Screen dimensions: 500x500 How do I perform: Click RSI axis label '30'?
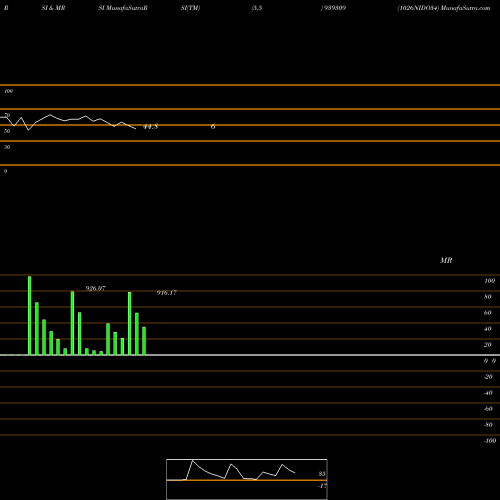tap(7, 147)
